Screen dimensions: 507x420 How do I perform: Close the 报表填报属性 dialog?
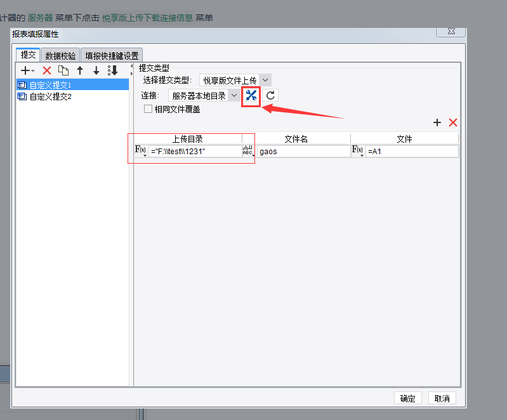point(451,32)
